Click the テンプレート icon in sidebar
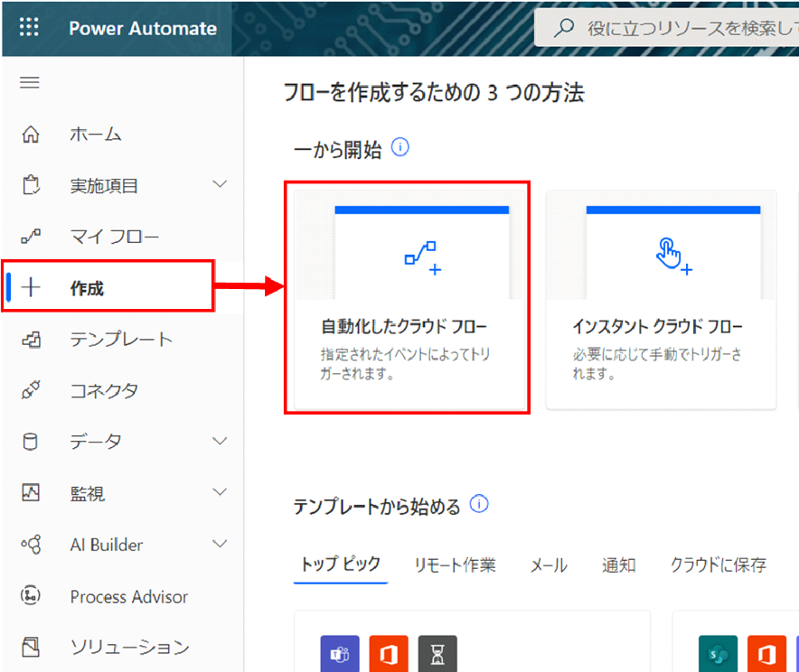The width and height of the screenshot is (799, 672). click(31, 340)
